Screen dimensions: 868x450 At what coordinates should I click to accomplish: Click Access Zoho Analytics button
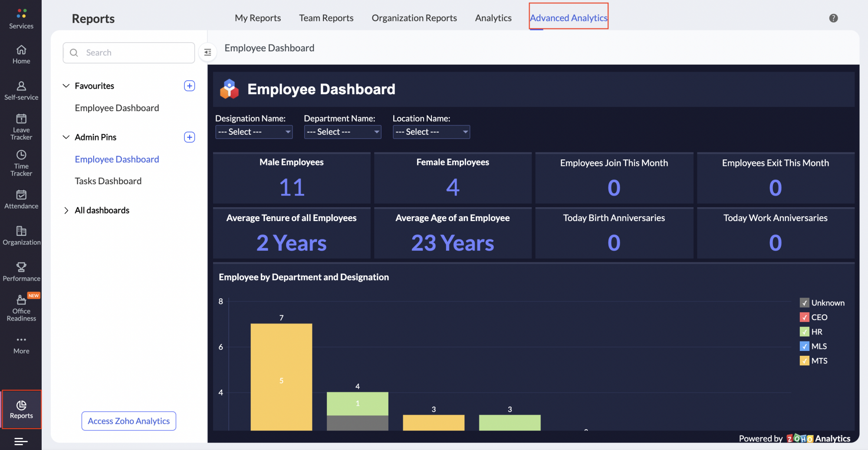(x=129, y=421)
